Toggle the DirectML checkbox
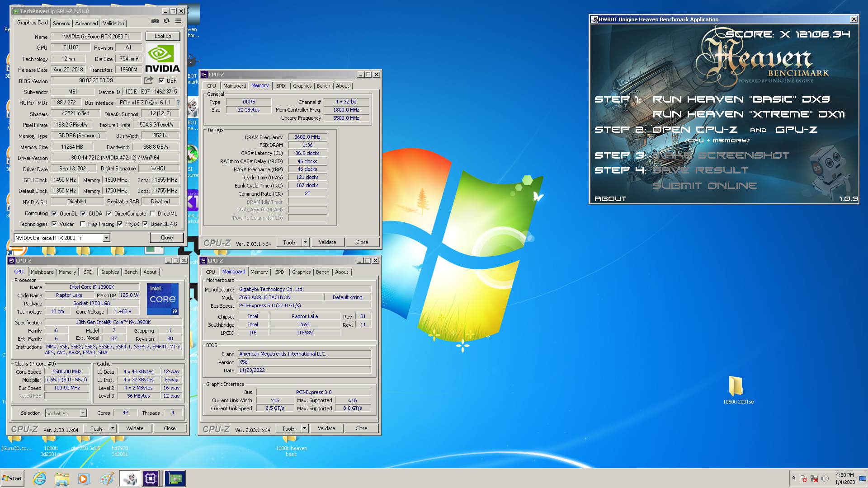This screenshot has width=868, height=488. point(153,213)
